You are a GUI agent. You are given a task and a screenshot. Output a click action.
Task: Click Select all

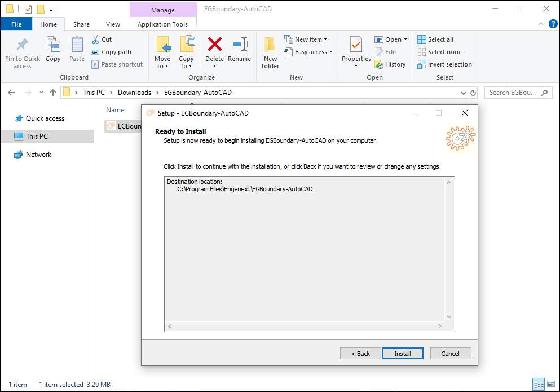(x=435, y=39)
